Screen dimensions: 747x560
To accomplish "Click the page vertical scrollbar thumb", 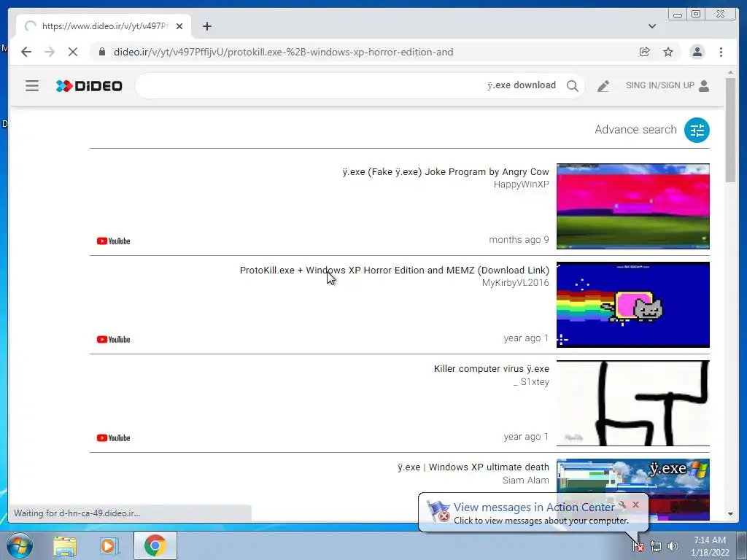I will [x=730, y=130].
